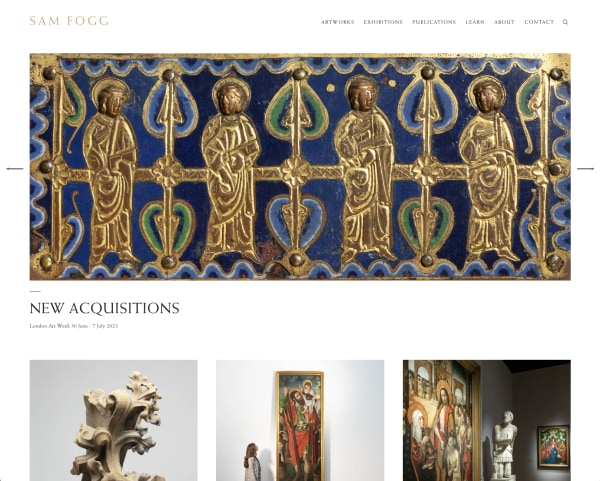The width and height of the screenshot is (600, 481).
Task: Go to previous slide arrow
Action: tap(15, 168)
